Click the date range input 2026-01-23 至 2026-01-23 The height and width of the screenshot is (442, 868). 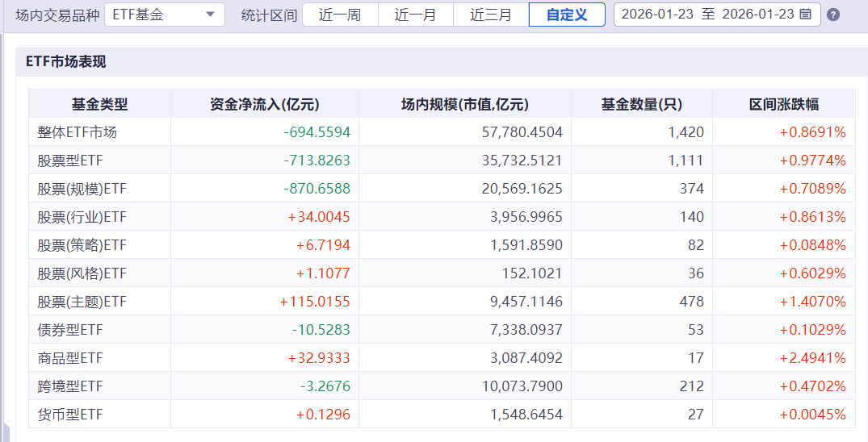(717, 15)
